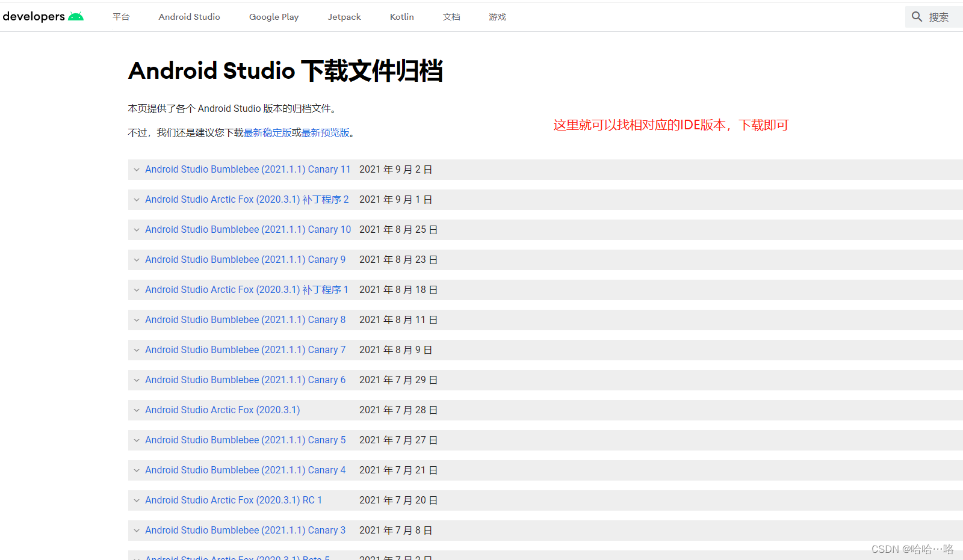Expand chevron for Bumblebee Canary 11

point(137,170)
